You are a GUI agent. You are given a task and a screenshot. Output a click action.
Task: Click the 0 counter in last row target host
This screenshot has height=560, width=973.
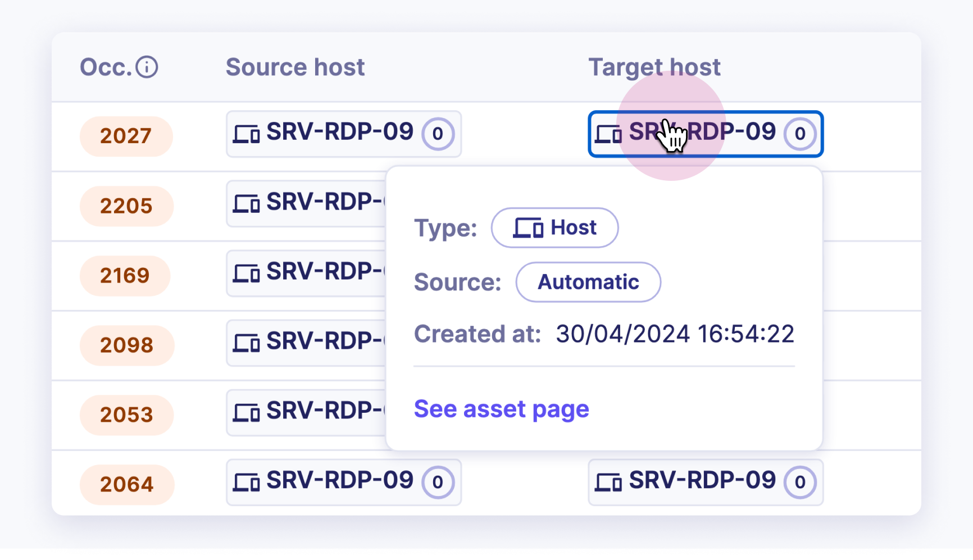tap(800, 482)
